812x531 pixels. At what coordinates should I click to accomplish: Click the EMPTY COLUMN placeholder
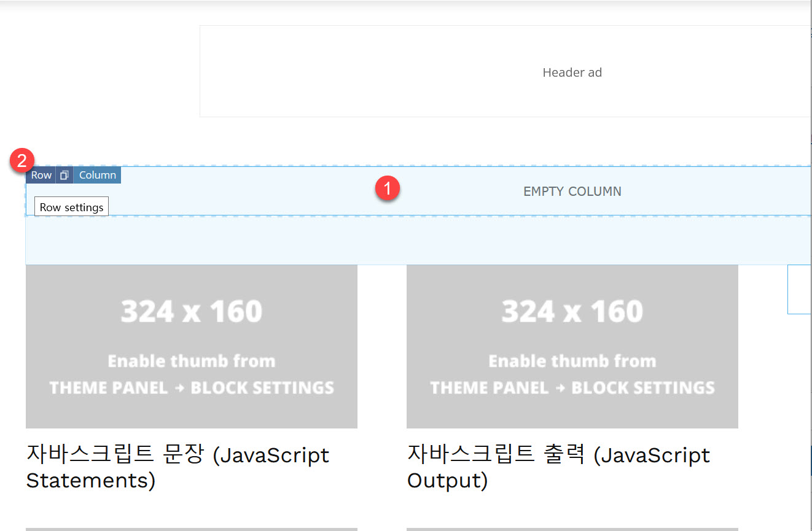(x=572, y=192)
